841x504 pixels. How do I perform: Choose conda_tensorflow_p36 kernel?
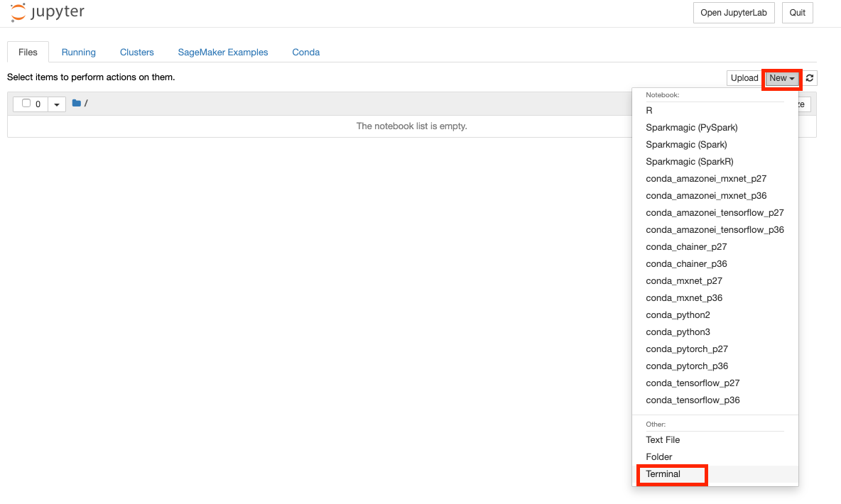click(x=715, y=400)
